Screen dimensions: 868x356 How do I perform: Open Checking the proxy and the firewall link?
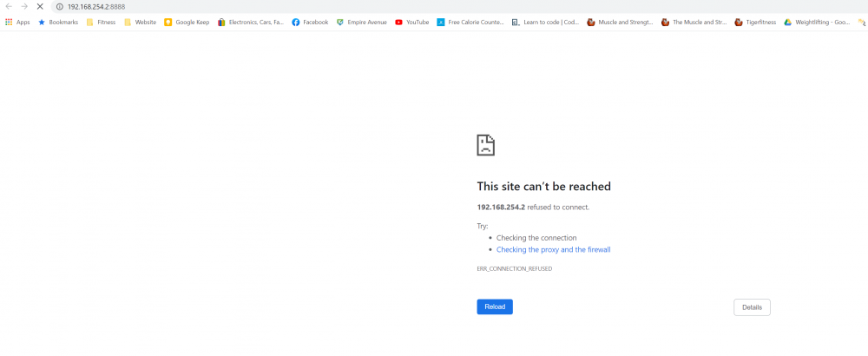click(553, 250)
